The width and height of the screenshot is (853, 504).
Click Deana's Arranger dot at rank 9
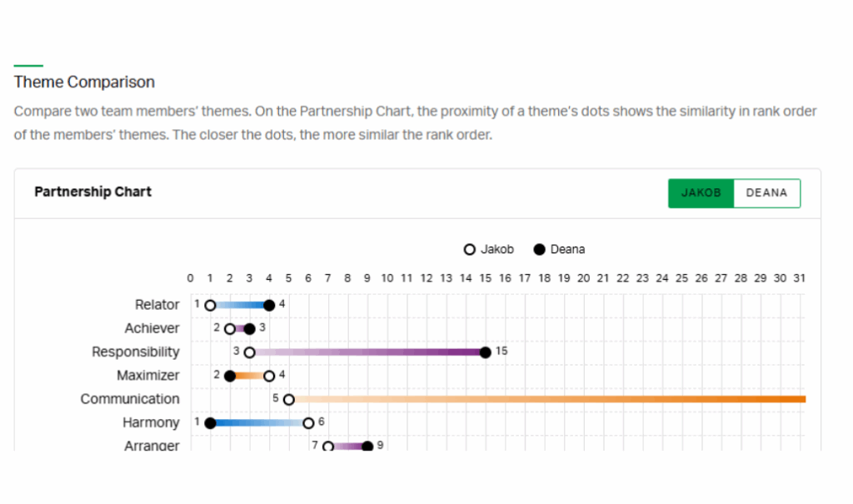point(367,447)
